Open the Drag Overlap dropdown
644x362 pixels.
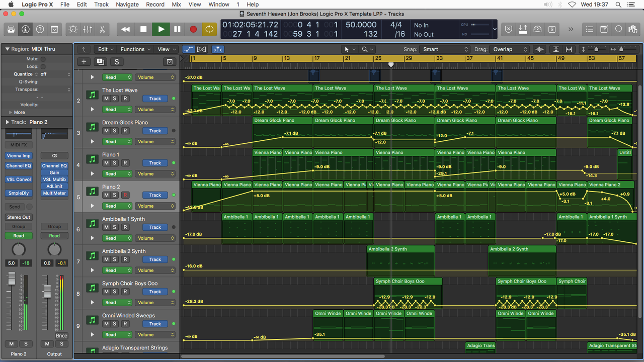(x=510, y=49)
